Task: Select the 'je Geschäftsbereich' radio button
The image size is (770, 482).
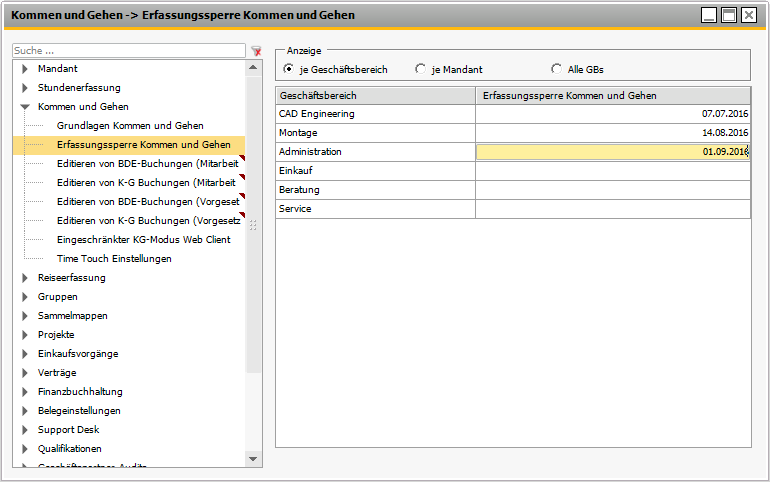Action: tap(289, 69)
